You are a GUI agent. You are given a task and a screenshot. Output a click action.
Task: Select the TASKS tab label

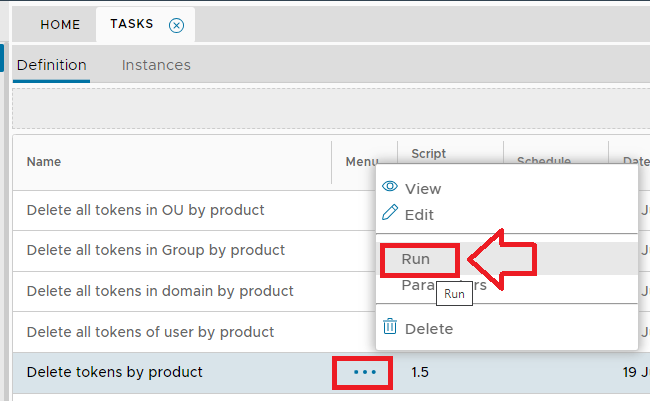coord(131,25)
